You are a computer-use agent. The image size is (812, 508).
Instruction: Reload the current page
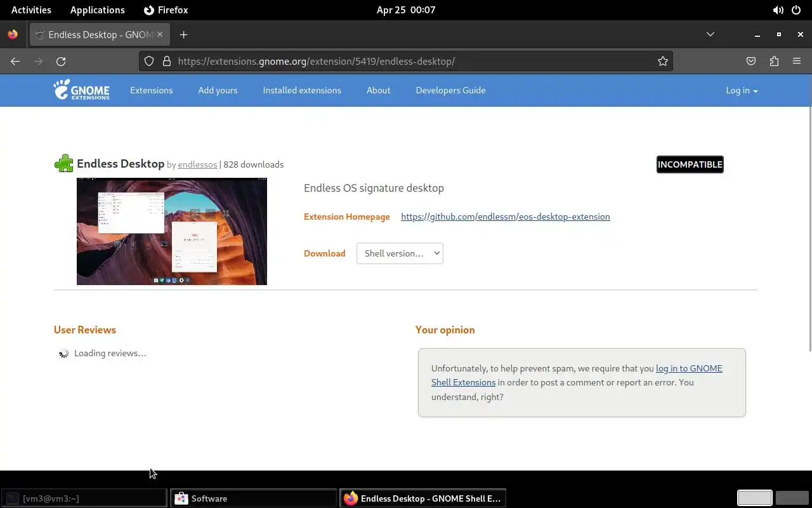[x=61, y=61]
